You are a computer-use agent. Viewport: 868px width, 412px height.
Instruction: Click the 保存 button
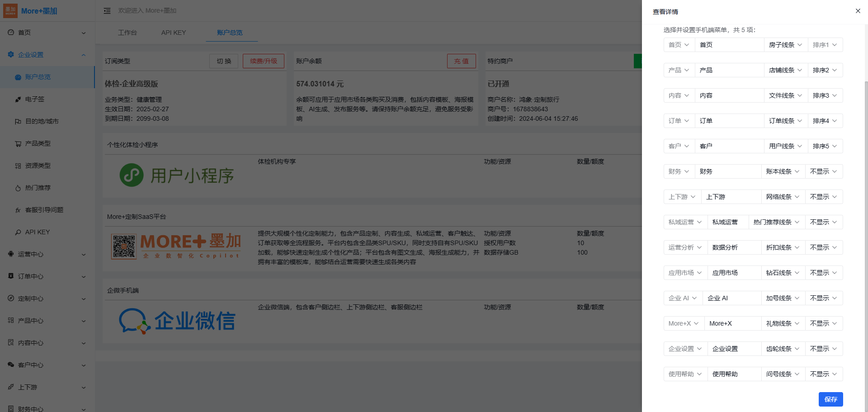[830, 399]
